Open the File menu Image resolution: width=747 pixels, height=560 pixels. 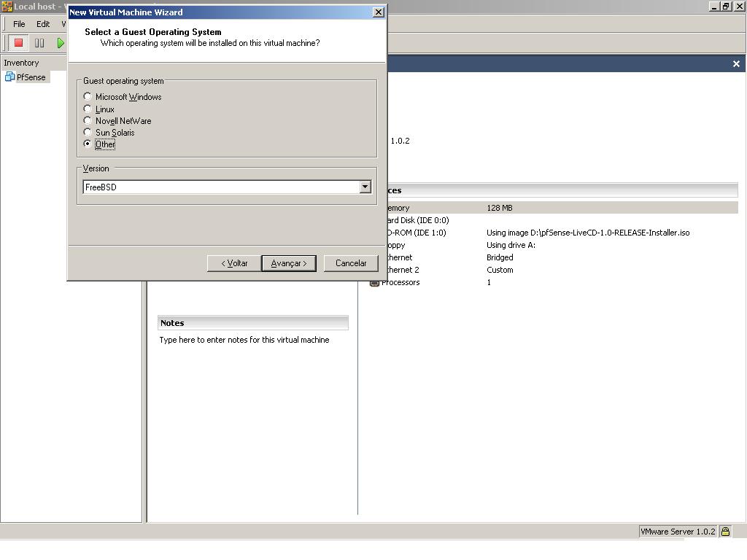19,24
